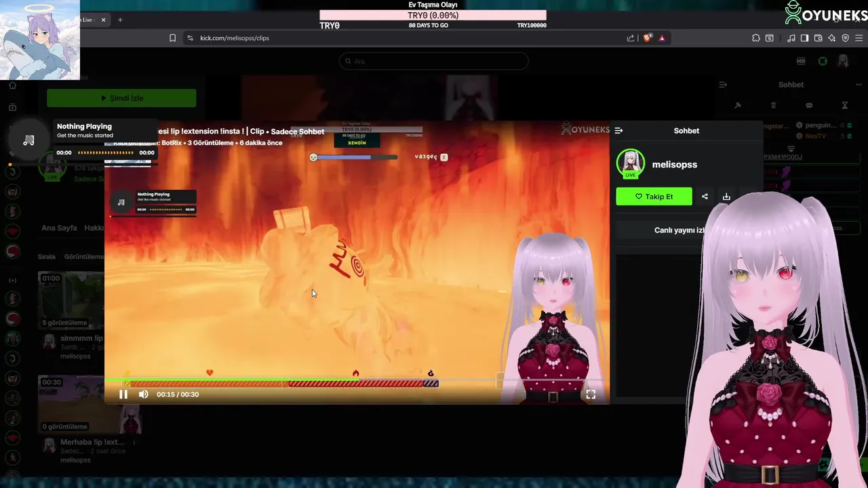Click the Şimdi İzle green button
868x488 pixels.
pyautogui.click(x=121, y=98)
